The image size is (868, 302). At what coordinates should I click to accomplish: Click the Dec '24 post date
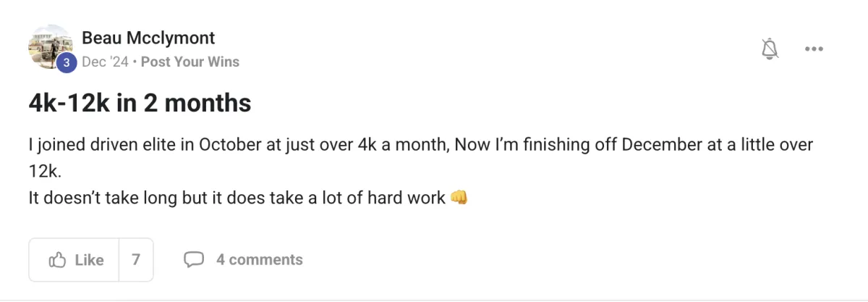(105, 62)
